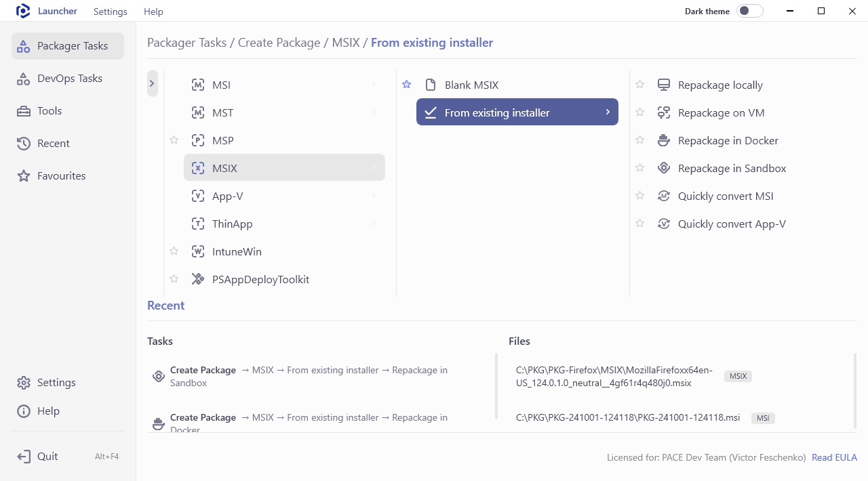Select the DevOps Tasks sidebar tab
This screenshot has height=481, width=868.
68,79
